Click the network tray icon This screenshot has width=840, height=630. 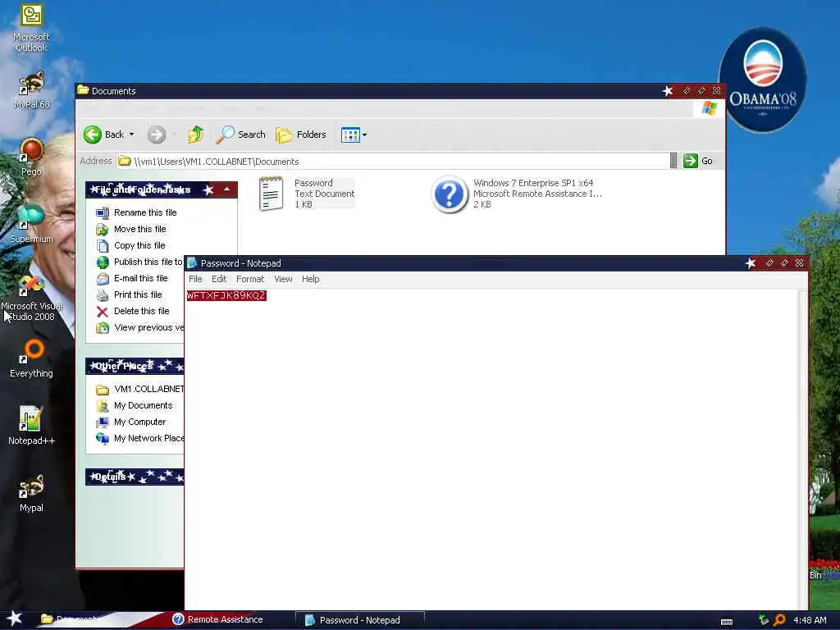(x=764, y=620)
